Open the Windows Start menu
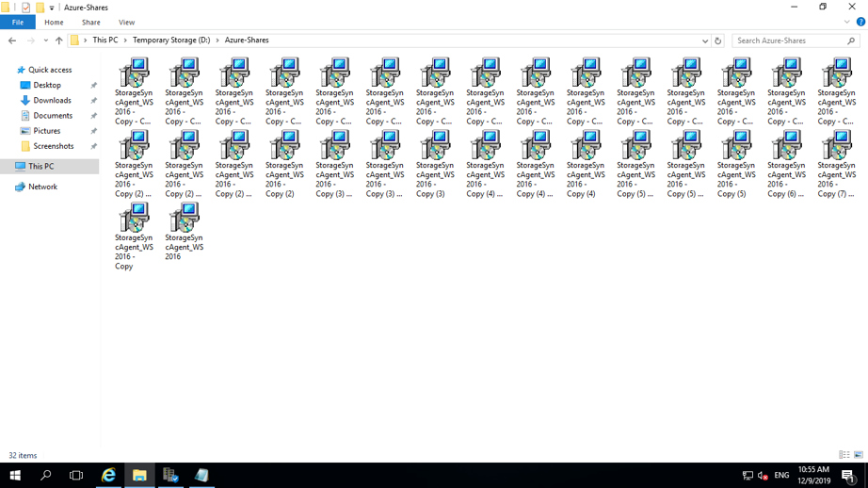868x488 pixels. 15,475
